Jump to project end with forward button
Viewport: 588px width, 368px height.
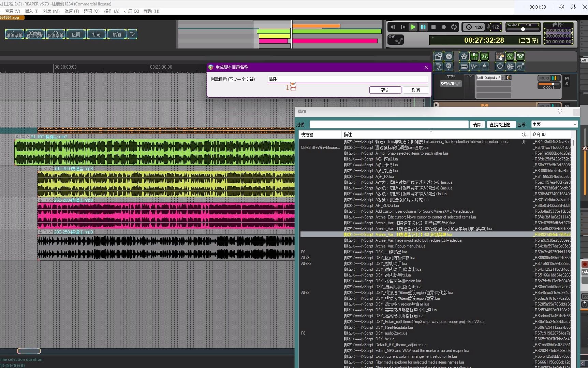point(403,27)
